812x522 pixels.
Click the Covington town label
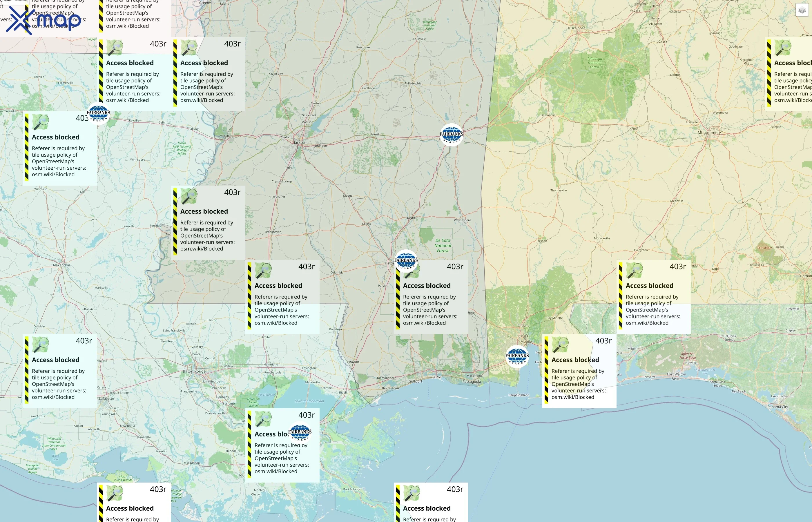309,368
